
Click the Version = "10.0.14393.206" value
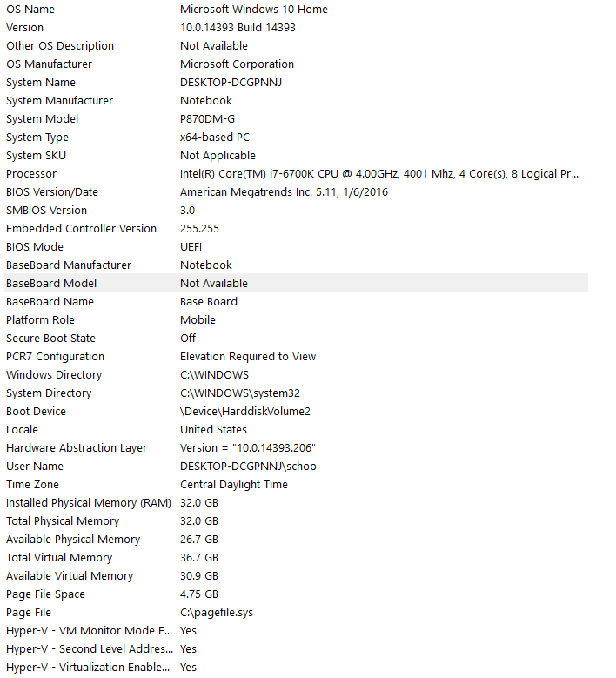point(248,448)
